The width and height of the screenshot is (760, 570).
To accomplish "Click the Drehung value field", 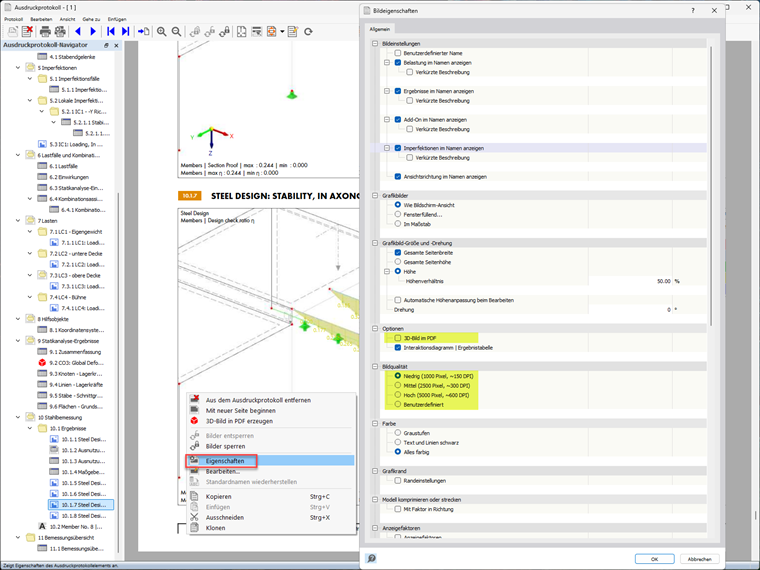I will (x=630, y=309).
